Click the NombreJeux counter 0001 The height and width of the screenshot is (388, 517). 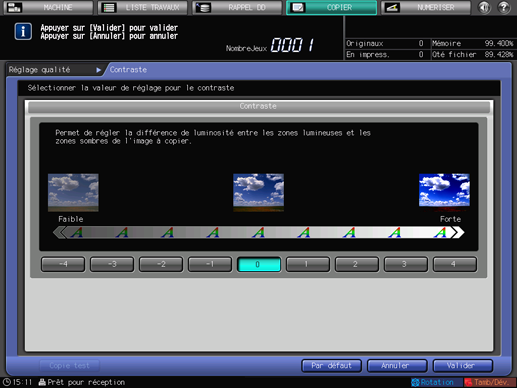click(292, 45)
